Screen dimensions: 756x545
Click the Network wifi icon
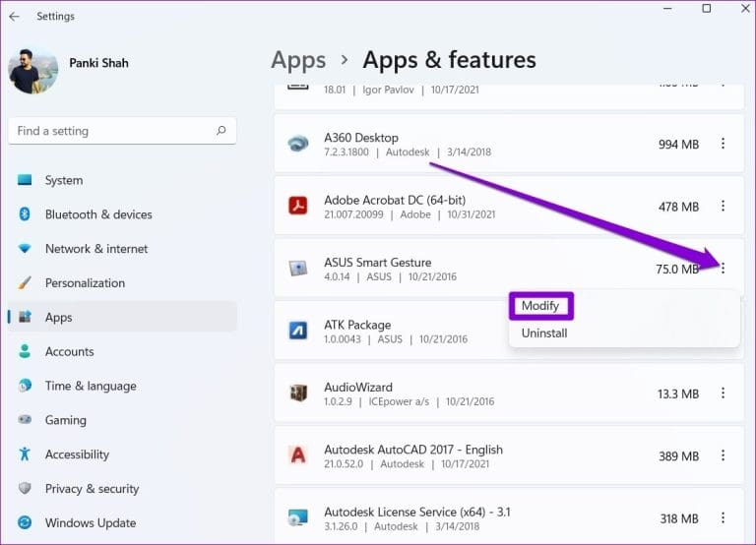(x=25, y=249)
